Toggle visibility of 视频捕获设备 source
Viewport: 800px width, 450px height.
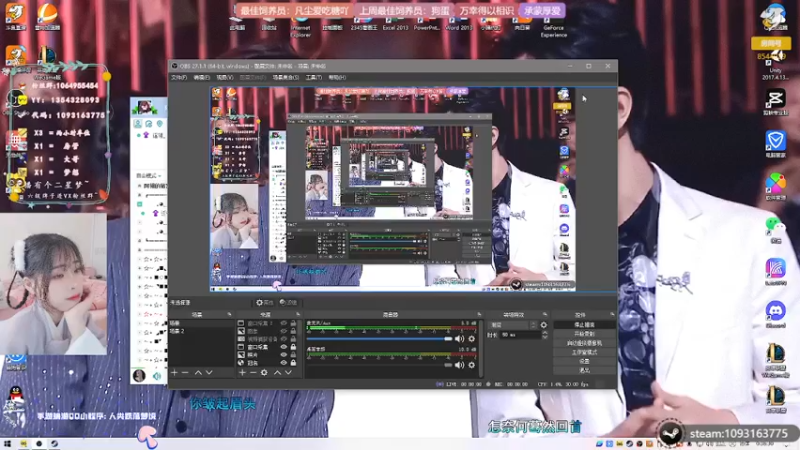(x=284, y=339)
